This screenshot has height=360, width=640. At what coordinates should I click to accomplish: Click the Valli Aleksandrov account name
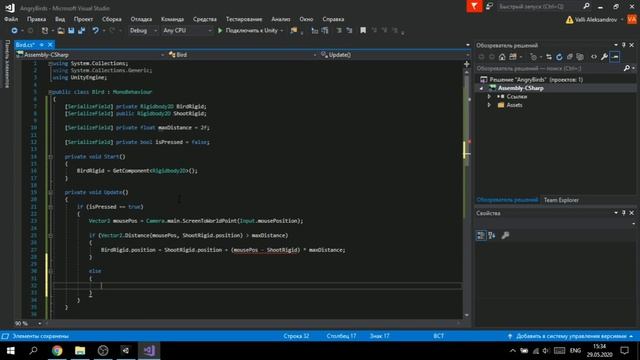coord(596,20)
